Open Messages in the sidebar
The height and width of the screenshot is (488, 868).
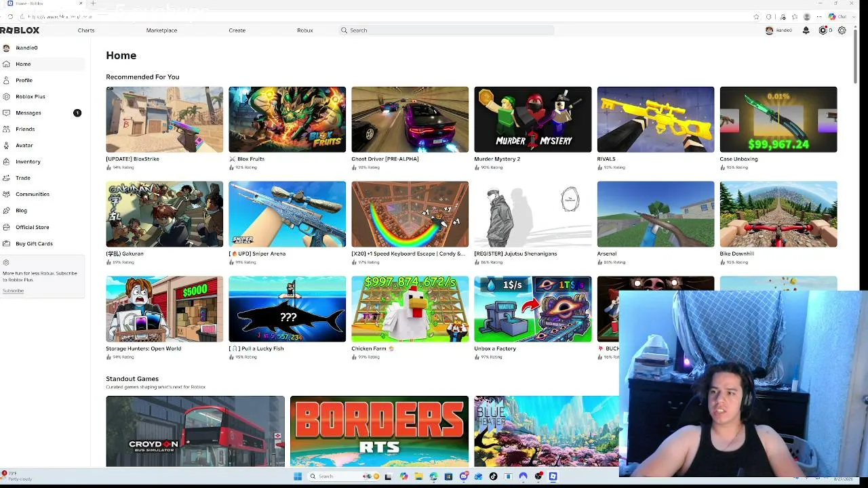click(x=42, y=113)
